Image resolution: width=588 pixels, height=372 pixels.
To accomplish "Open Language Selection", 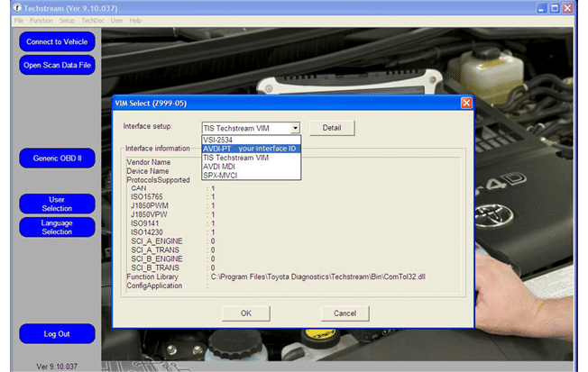I will pyautogui.click(x=57, y=227).
